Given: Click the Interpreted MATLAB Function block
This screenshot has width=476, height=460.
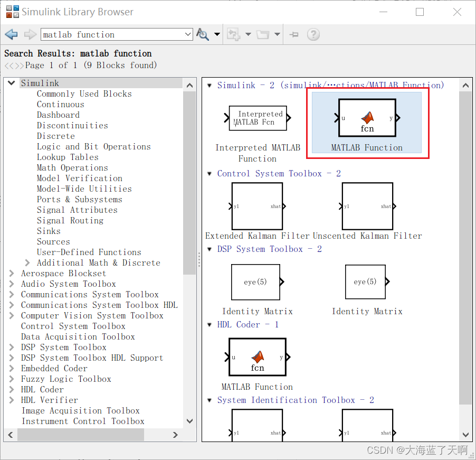Looking at the screenshot, I should (258, 118).
